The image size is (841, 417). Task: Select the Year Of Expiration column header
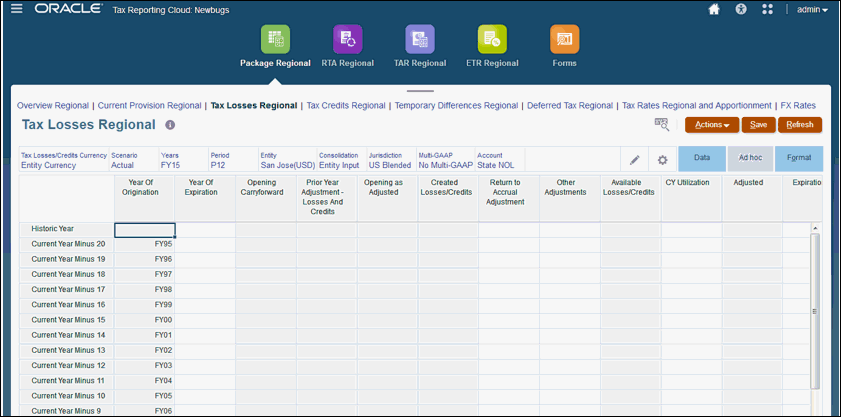(x=205, y=197)
